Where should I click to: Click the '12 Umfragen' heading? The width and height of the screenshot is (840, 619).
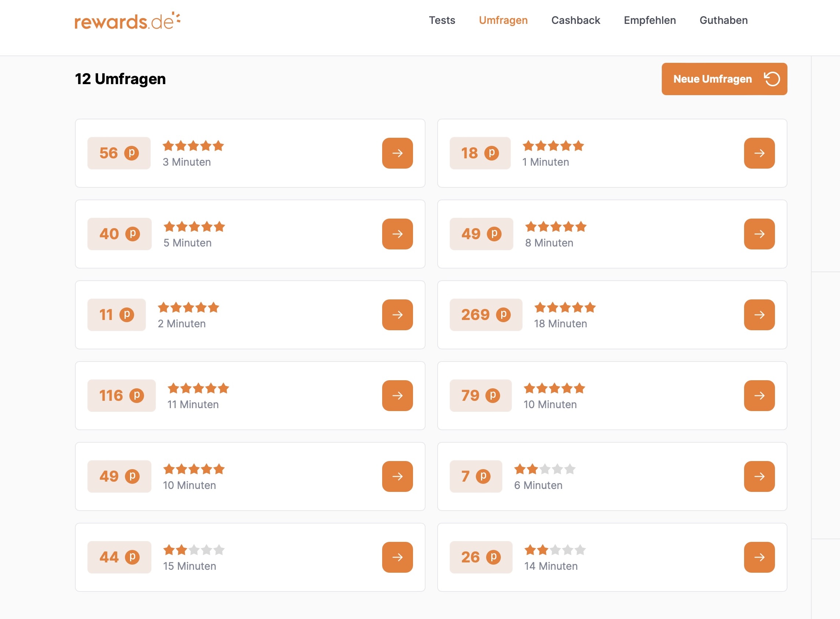click(x=120, y=79)
